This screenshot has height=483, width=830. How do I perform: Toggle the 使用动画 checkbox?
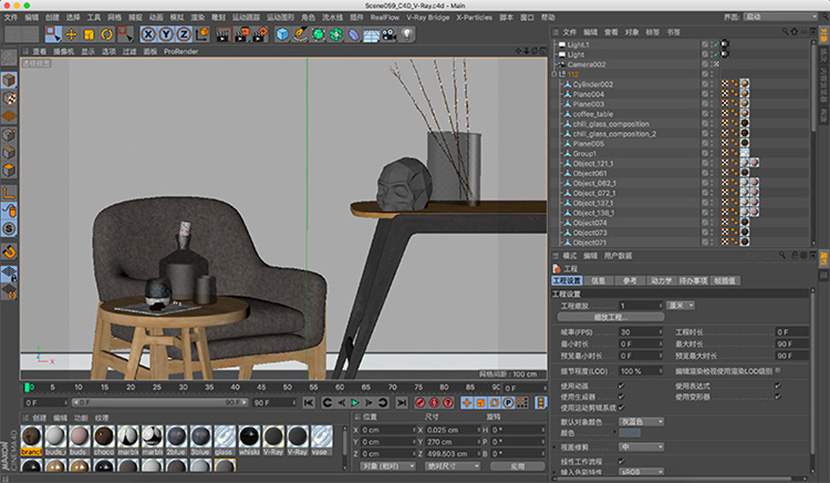pos(621,385)
